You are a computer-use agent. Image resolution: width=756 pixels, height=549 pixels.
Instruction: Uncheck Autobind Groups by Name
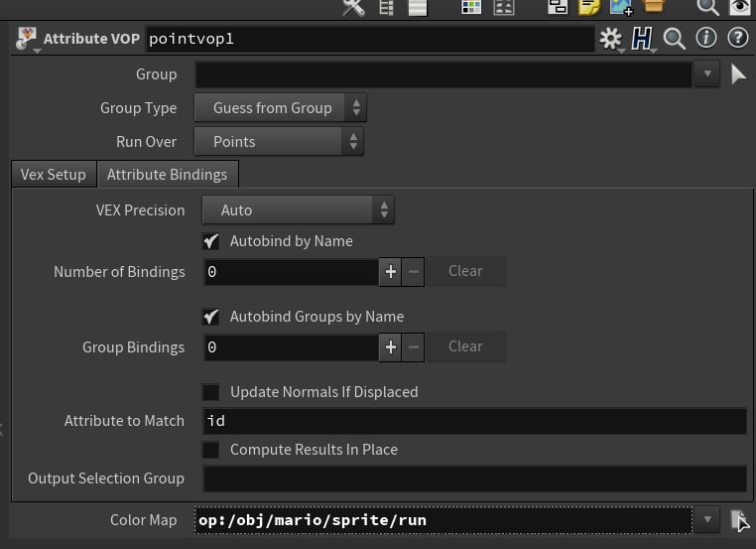210,317
